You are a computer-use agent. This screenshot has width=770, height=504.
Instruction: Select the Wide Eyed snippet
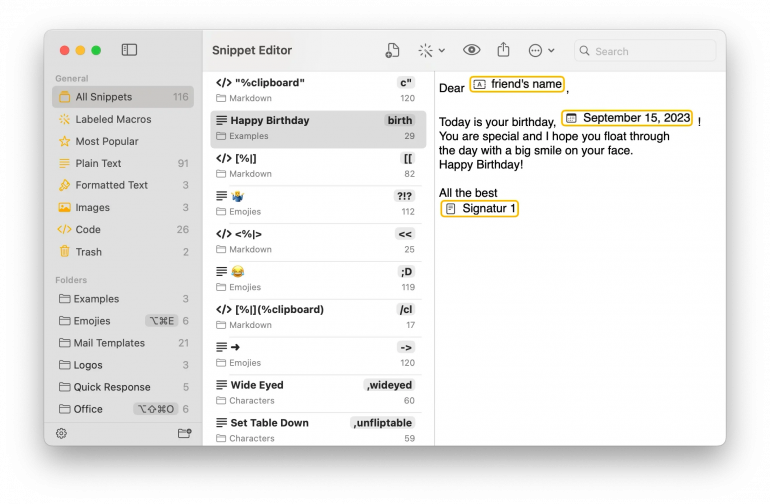pos(315,392)
